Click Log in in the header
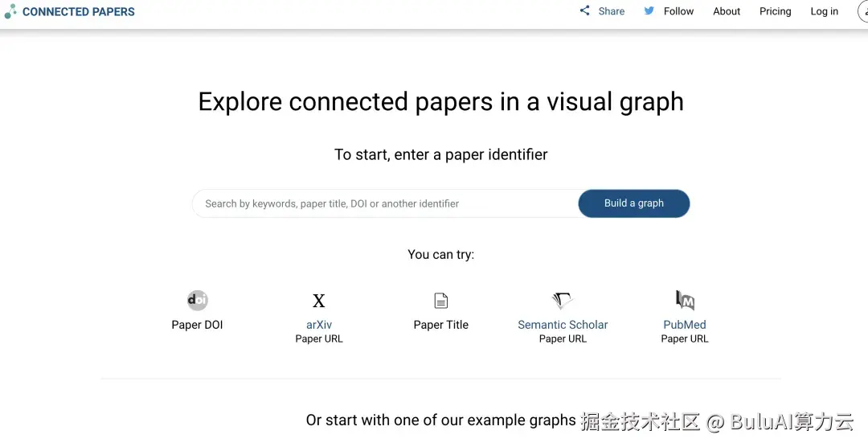868x447 pixels. 825,11
